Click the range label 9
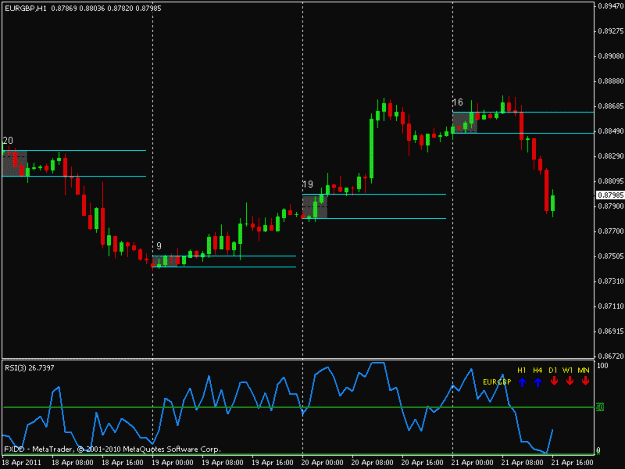 [x=159, y=246]
